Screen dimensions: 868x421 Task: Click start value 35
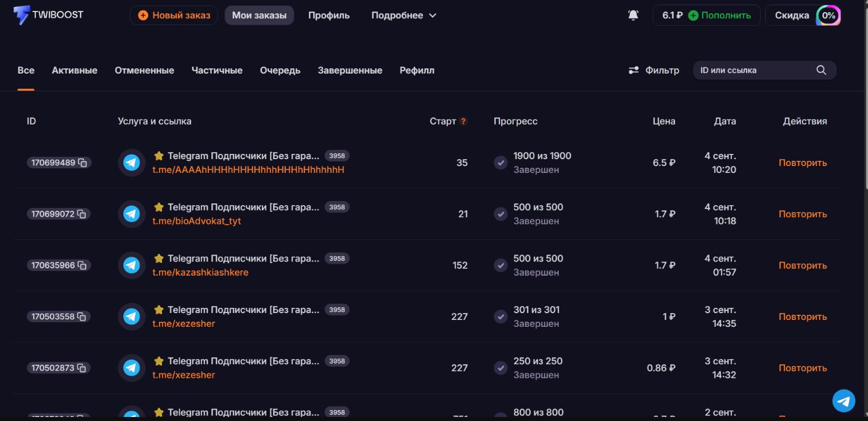pyautogui.click(x=462, y=163)
